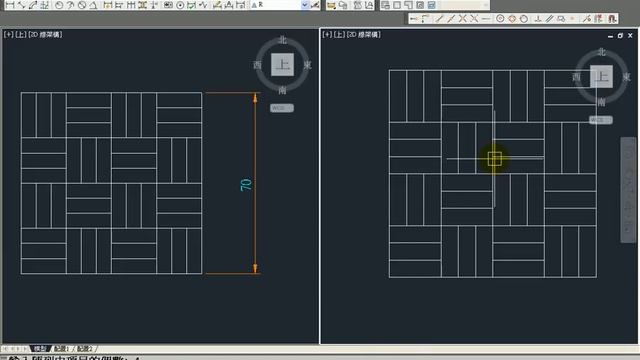The width and height of the screenshot is (640, 360).
Task: Select the Diameter dimension tool
Action: tap(82, 5)
